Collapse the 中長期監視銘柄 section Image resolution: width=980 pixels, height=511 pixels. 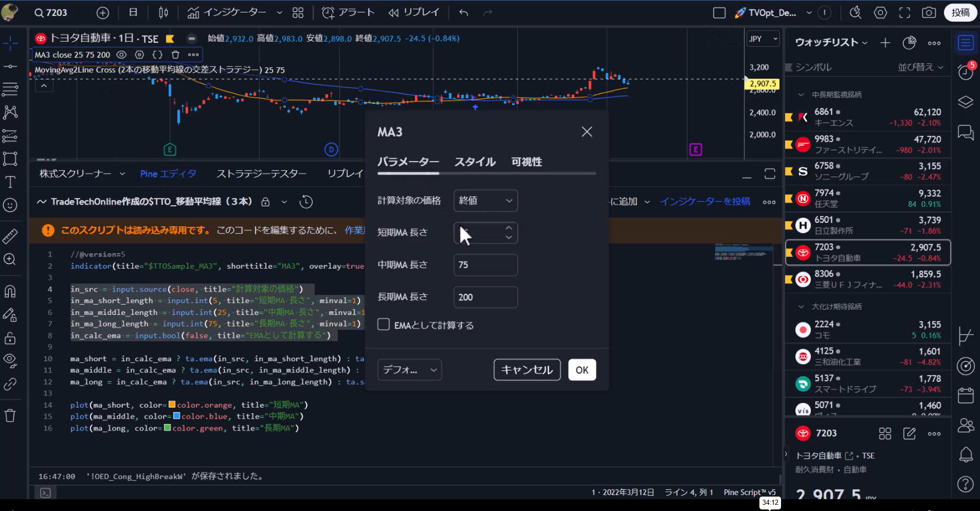pos(801,95)
